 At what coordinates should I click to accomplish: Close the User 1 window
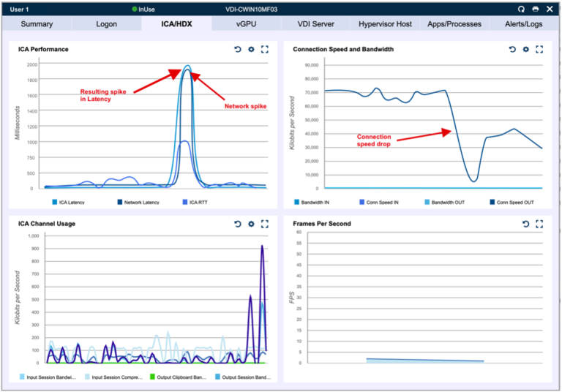coord(550,9)
